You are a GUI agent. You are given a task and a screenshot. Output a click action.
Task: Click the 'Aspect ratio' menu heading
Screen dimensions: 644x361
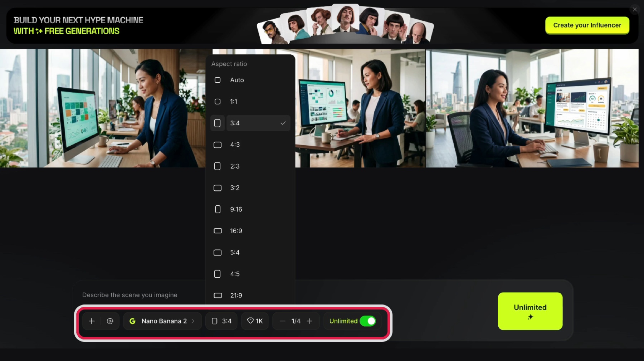(x=229, y=64)
